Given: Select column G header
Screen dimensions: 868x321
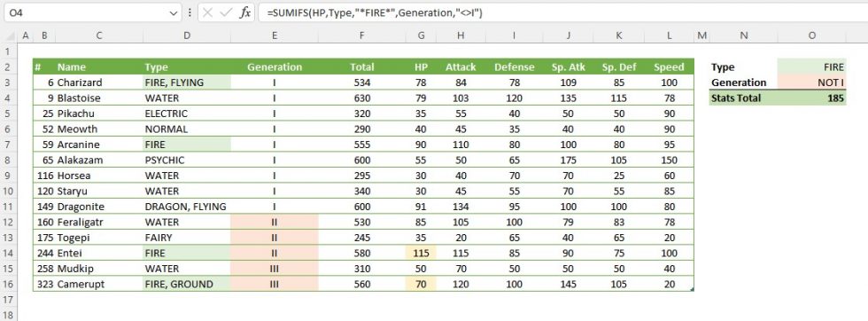Looking at the screenshot, I should tap(422, 35).
